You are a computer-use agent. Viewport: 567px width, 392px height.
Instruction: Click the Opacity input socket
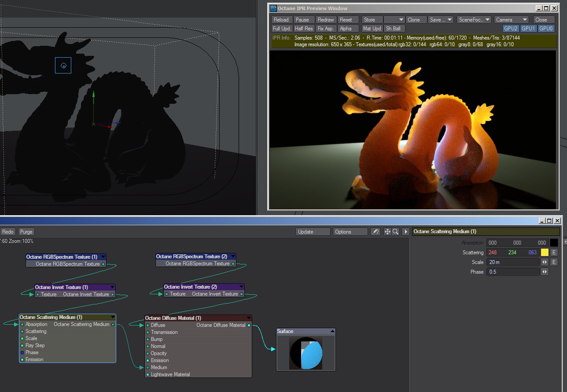(x=147, y=354)
